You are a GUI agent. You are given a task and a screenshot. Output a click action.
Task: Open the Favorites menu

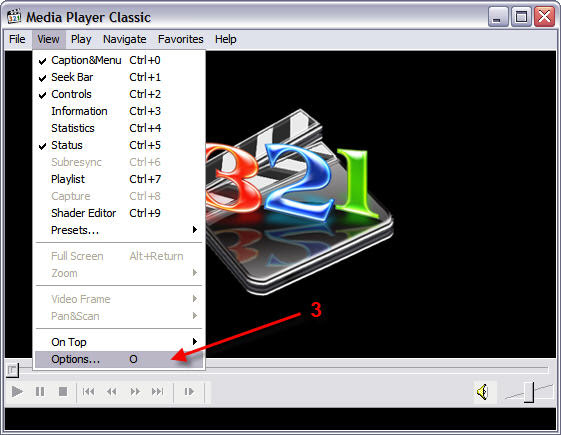point(181,39)
